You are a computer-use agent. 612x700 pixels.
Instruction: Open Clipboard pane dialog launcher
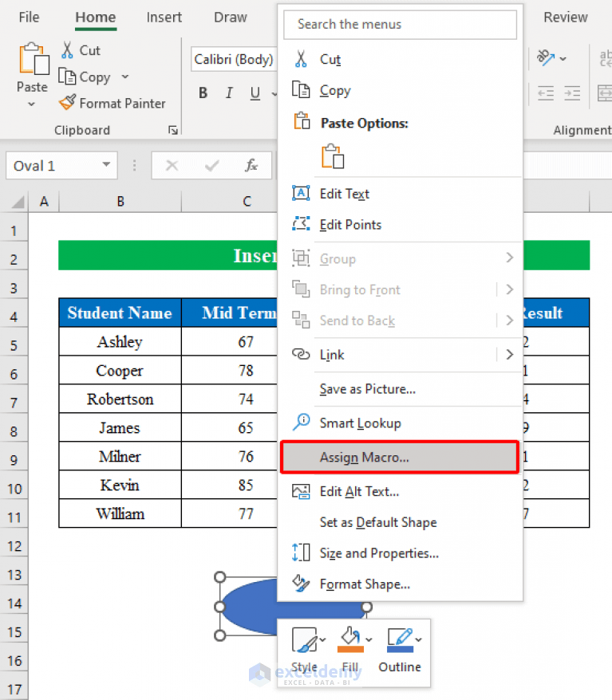click(x=173, y=131)
